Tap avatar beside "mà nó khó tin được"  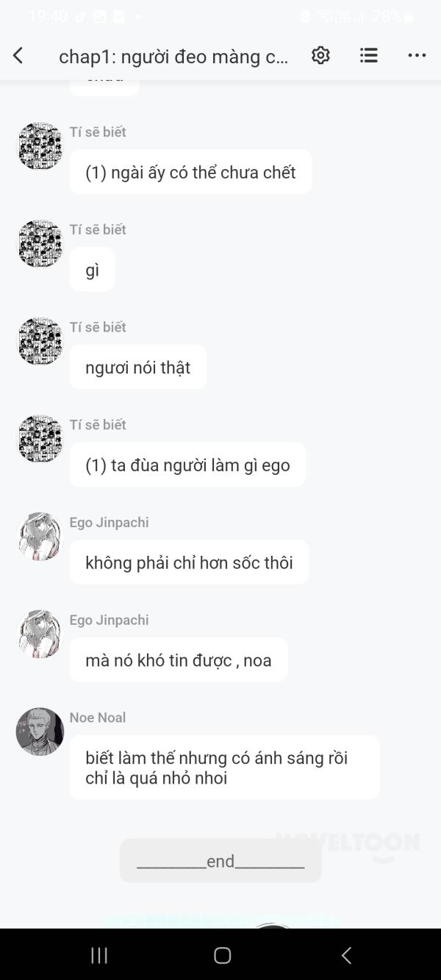pyautogui.click(x=40, y=634)
